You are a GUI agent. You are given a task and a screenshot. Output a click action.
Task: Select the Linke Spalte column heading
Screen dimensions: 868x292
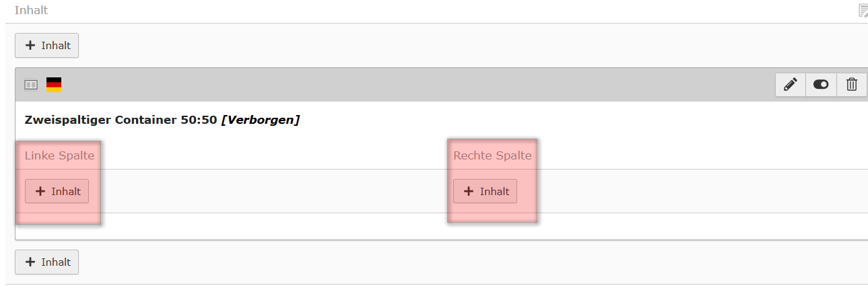coord(59,155)
